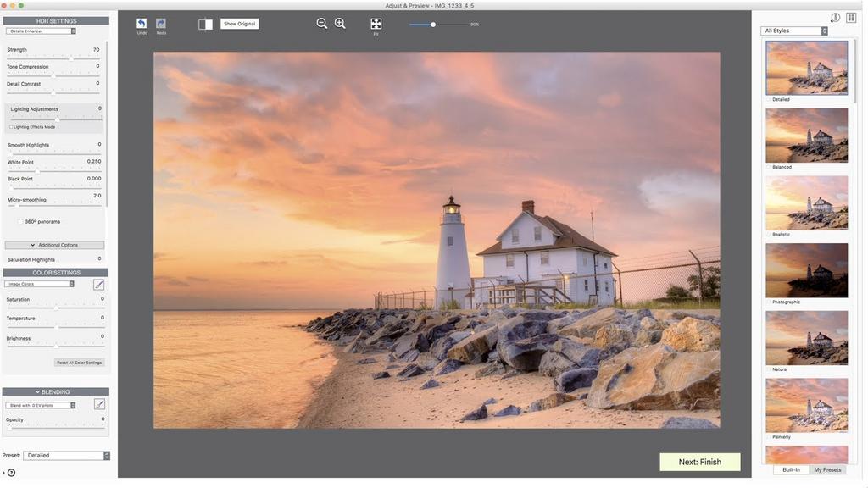The width and height of the screenshot is (868, 488).
Task: Select the Balanced preset thumbnail
Action: [x=807, y=135]
